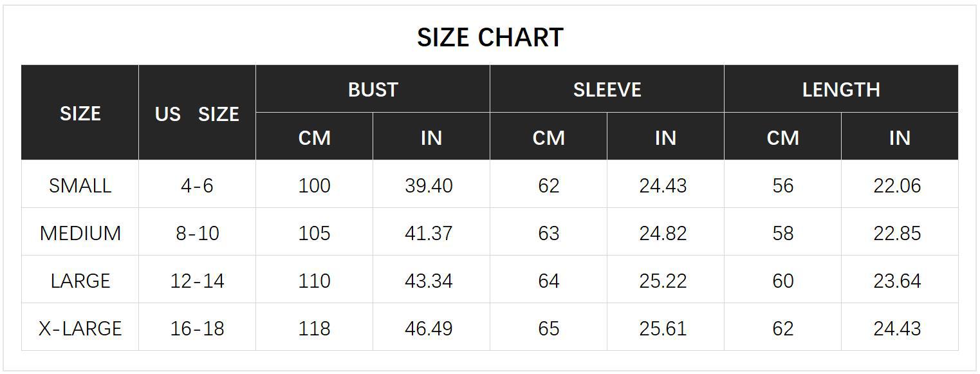The height and width of the screenshot is (374, 980).
Task: Click the 41.37 bust inches value
Action: 429,233
